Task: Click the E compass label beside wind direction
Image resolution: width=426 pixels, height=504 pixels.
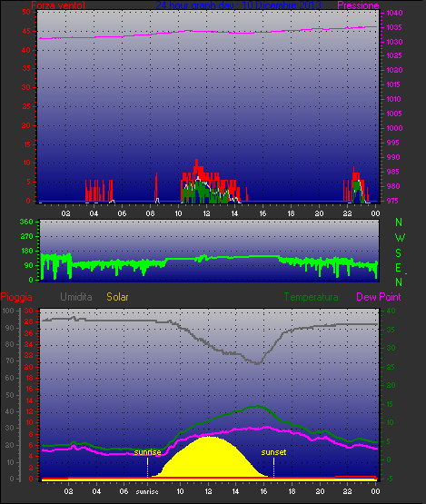Action: tap(398, 267)
